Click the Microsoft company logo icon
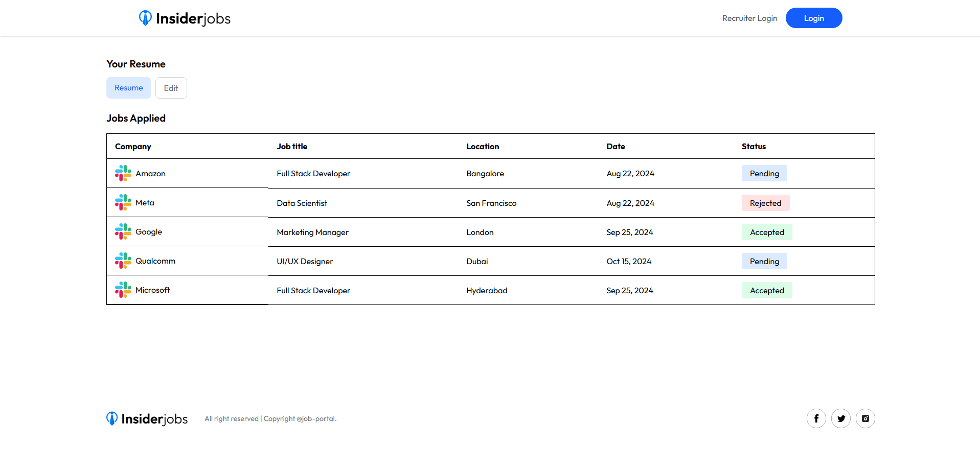 pos(123,290)
